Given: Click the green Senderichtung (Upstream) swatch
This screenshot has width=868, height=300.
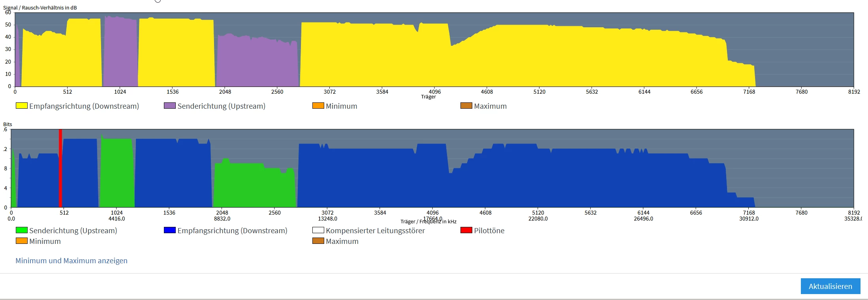Looking at the screenshot, I should [x=22, y=230].
